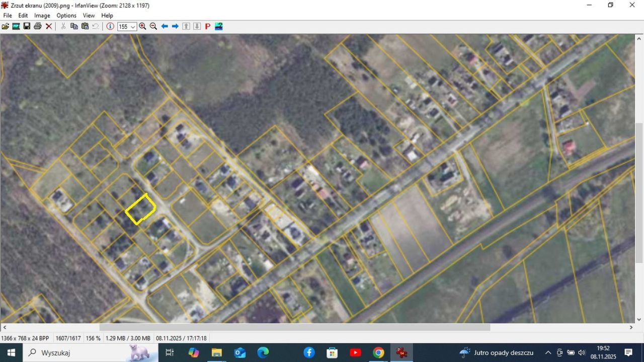Delete file with red X icon

click(49, 26)
